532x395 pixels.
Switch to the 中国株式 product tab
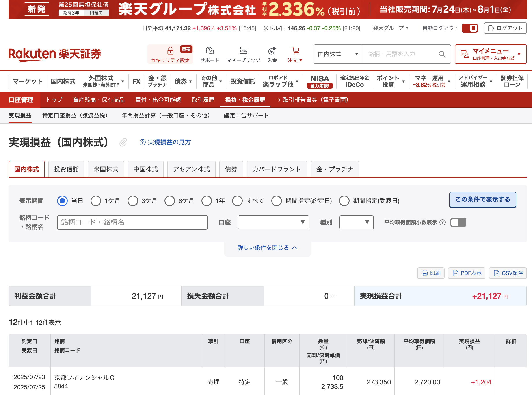pyautogui.click(x=146, y=169)
